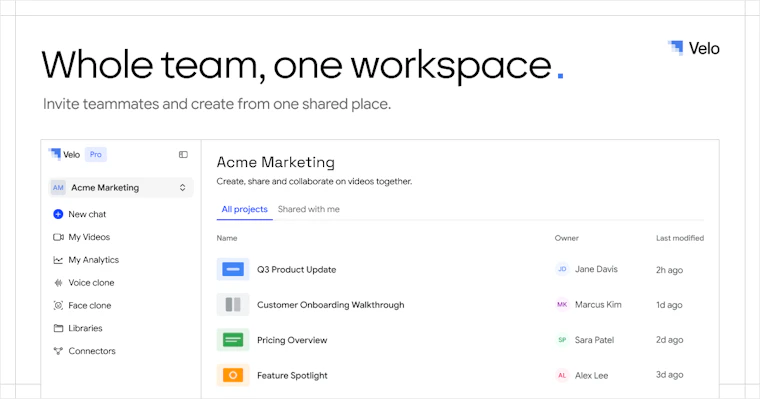Click the My Analytics chart icon

[x=58, y=260]
